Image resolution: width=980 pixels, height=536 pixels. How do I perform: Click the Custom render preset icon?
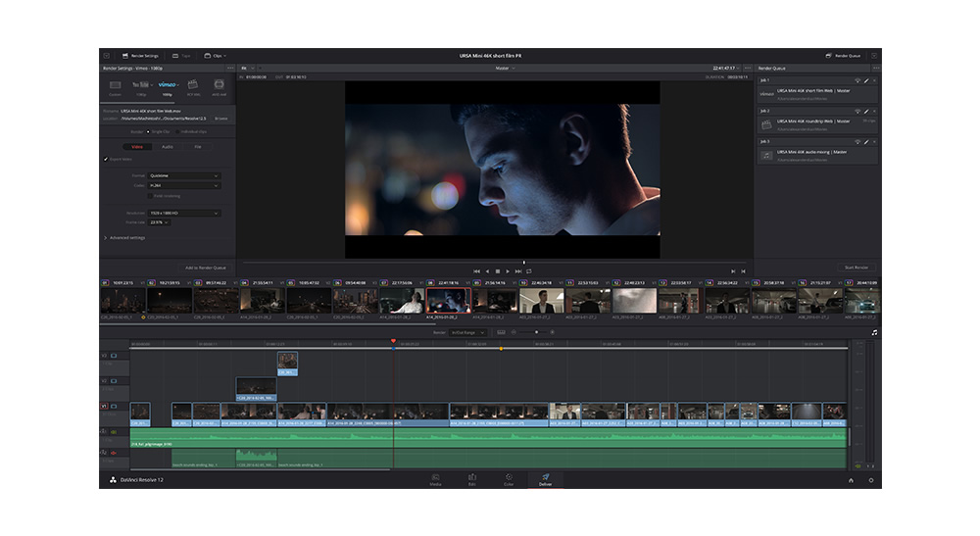[x=116, y=86]
